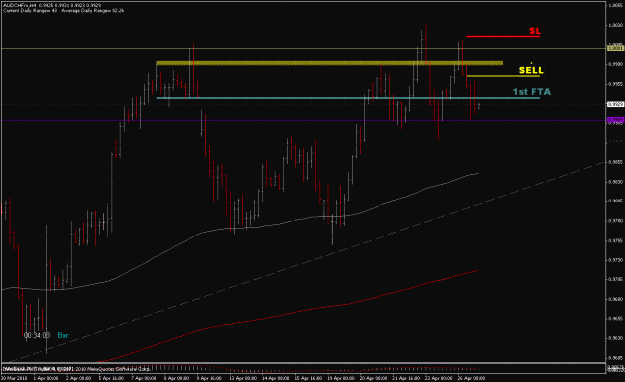Click the cyan Bar: label
This screenshot has width=625, height=382.
click(x=63, y=335)
